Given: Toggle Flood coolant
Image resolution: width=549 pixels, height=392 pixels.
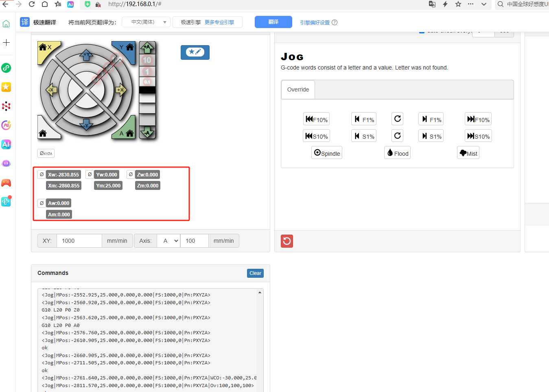Looking at the screenshot, I should click(397, 152).
